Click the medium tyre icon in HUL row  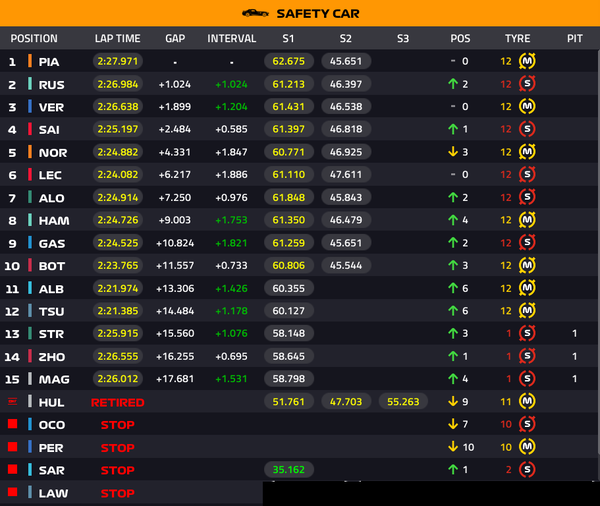[527, 401]
